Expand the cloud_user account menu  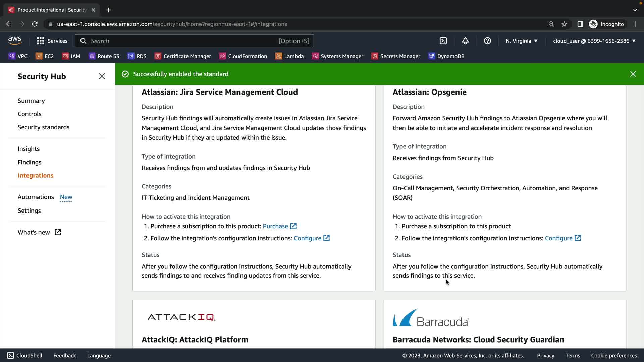[594, 41]
